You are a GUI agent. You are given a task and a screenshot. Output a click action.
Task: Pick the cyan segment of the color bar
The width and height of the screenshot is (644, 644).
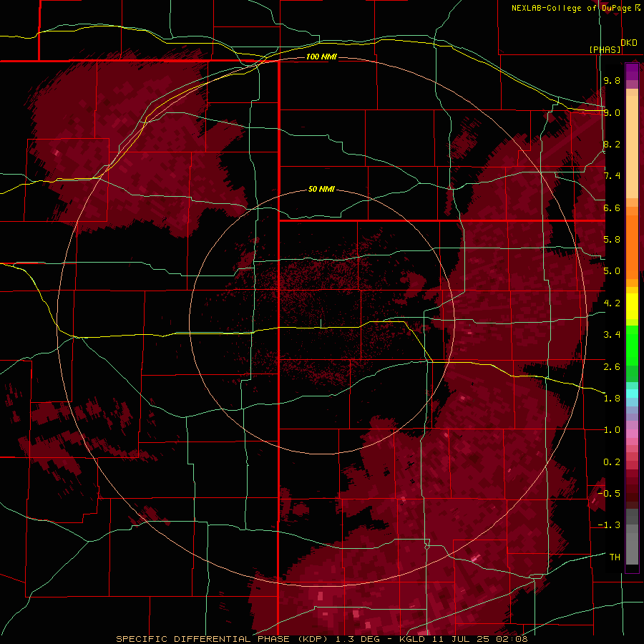click(632, 393)
